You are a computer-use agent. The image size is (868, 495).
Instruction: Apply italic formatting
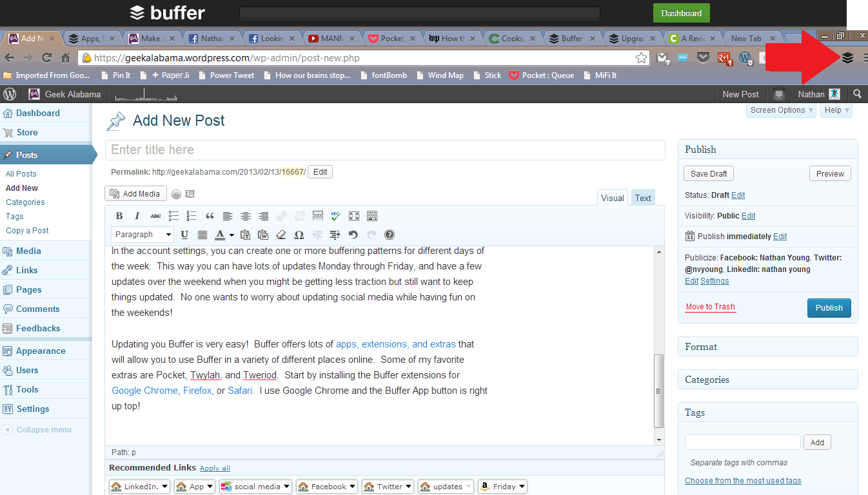click(x=137, y=216)
